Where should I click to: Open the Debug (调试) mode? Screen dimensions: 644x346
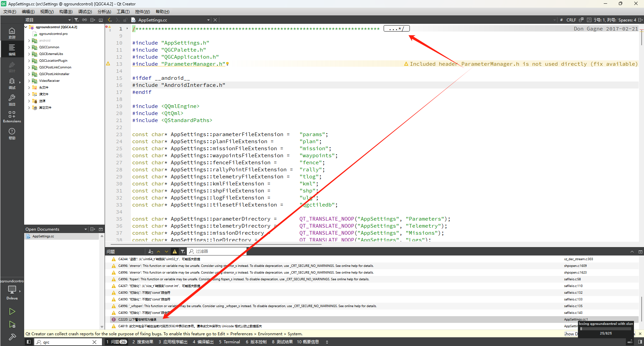click(12, 83)
